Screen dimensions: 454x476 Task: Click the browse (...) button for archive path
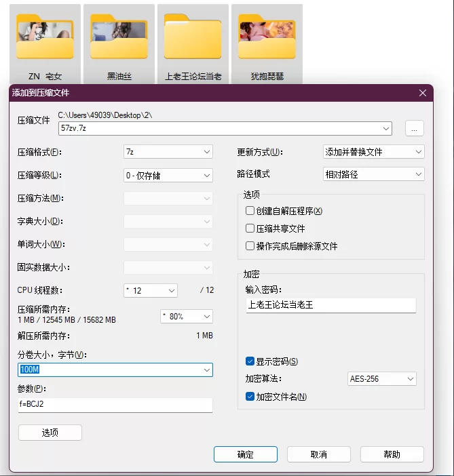415,128
